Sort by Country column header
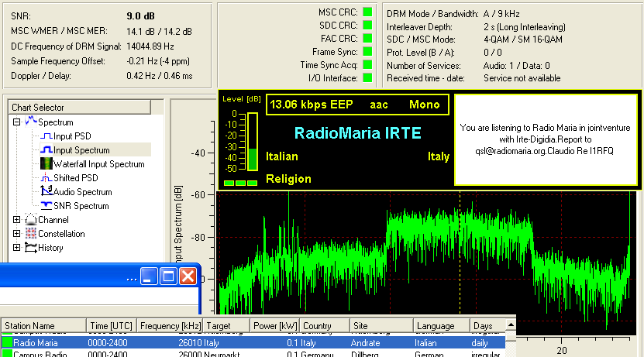The width and height of the screenshot is (644, 357). (325, 325)
